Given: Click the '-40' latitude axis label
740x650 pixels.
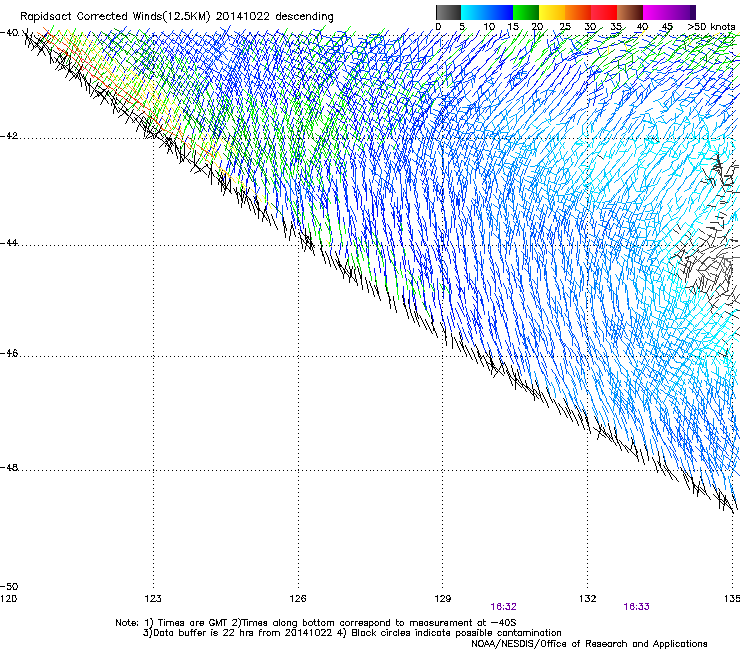Looking at the screenshot, I should 9,33.
